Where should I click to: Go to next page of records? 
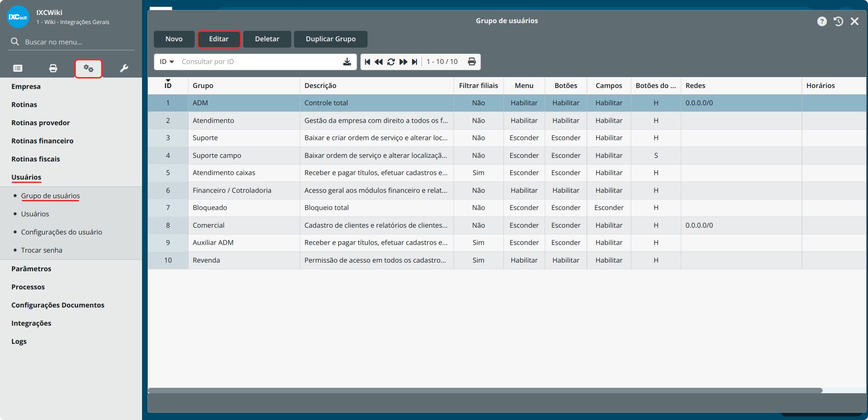point(403,62)
